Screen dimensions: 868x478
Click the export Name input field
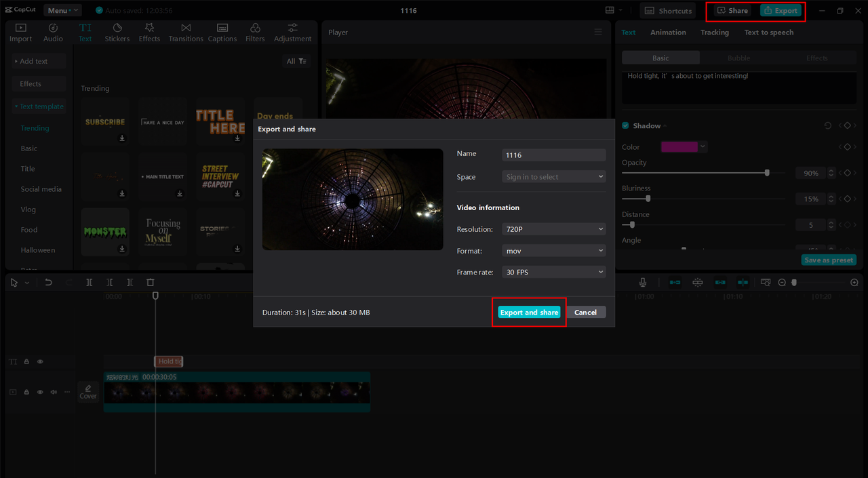click(554, 155)
